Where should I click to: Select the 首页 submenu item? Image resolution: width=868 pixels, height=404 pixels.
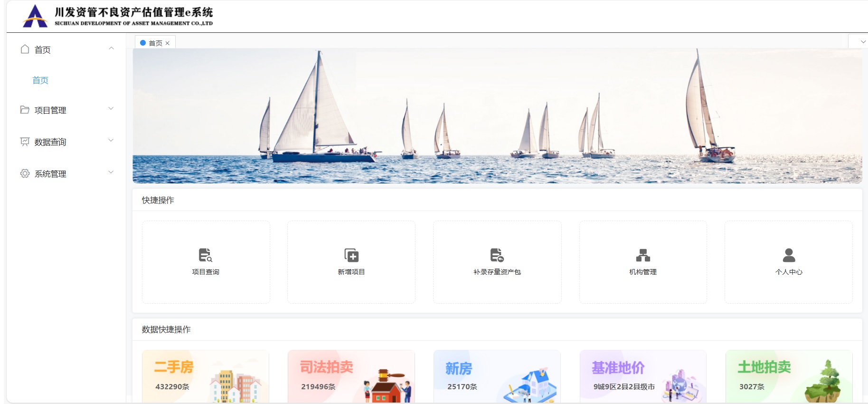tap(40, 80)
